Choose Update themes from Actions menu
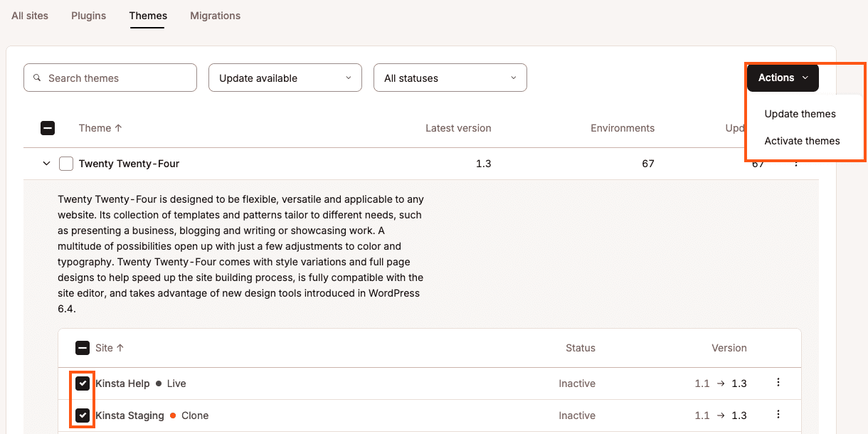 [800, 114]
